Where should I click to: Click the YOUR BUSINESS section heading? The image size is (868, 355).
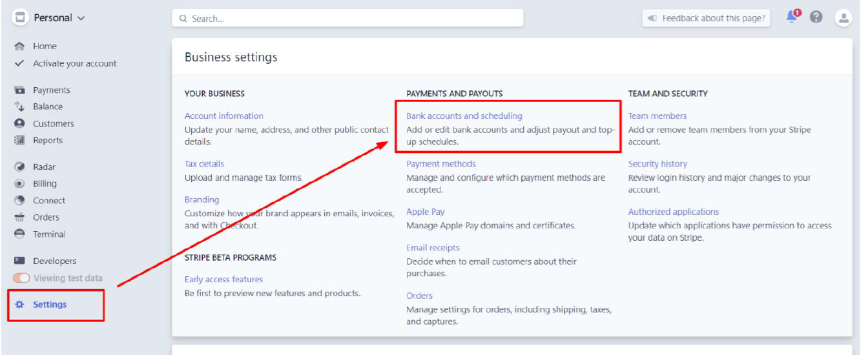coord(214,94)
